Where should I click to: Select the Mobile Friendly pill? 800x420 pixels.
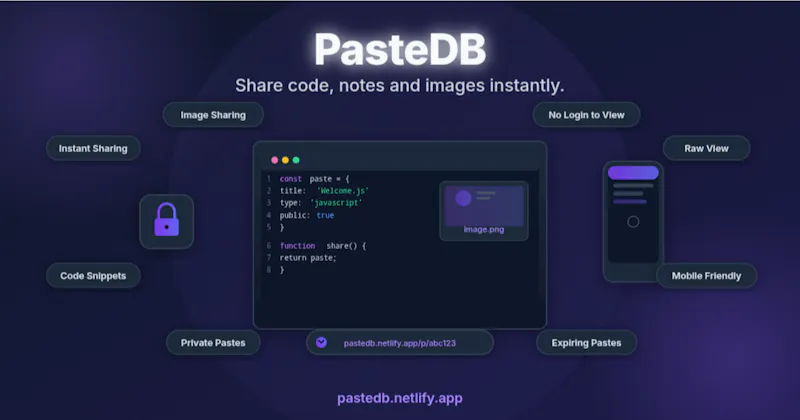pyautogui.click(x=706, y=276)
